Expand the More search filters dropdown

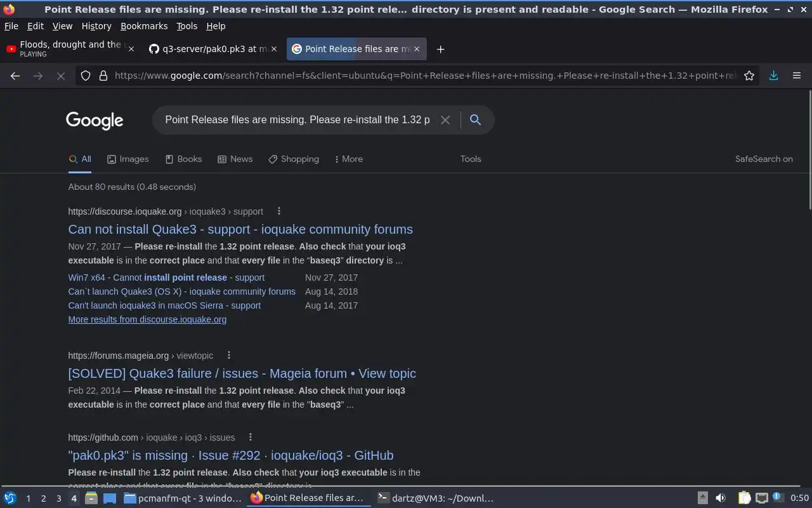(348, 159)
